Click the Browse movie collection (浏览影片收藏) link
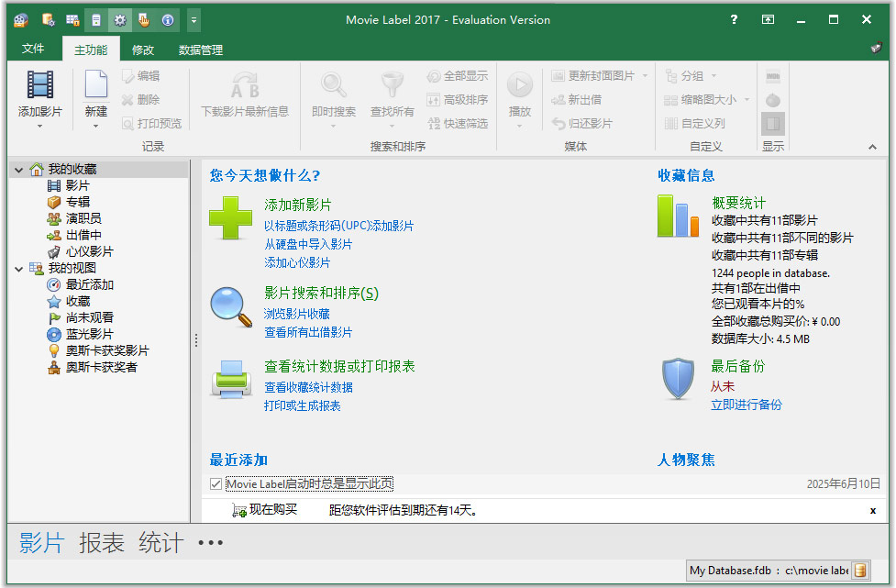 297,314
